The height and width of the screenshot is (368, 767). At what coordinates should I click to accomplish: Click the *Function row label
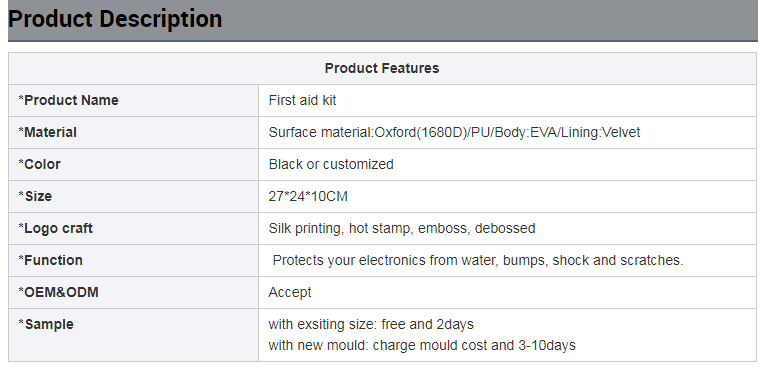point(50,260)
